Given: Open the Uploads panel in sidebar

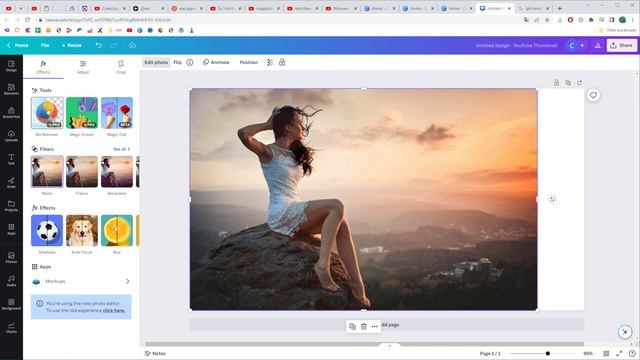Looking at the screenshot, I should coord(11,136).
